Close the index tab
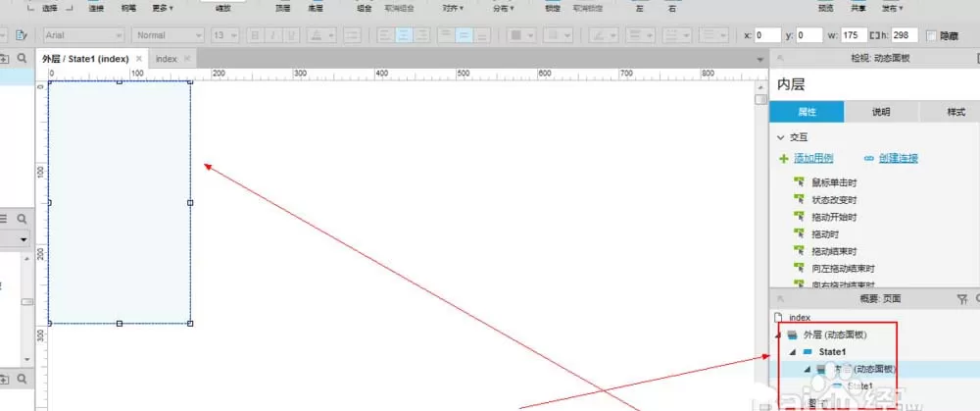980x411 pixels. click(187, 59)
